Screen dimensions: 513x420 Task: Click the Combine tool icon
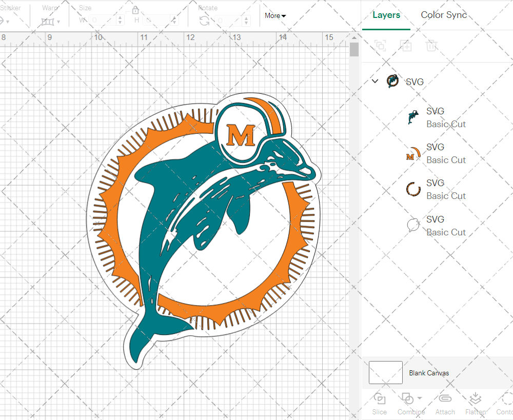coord(407,399)
